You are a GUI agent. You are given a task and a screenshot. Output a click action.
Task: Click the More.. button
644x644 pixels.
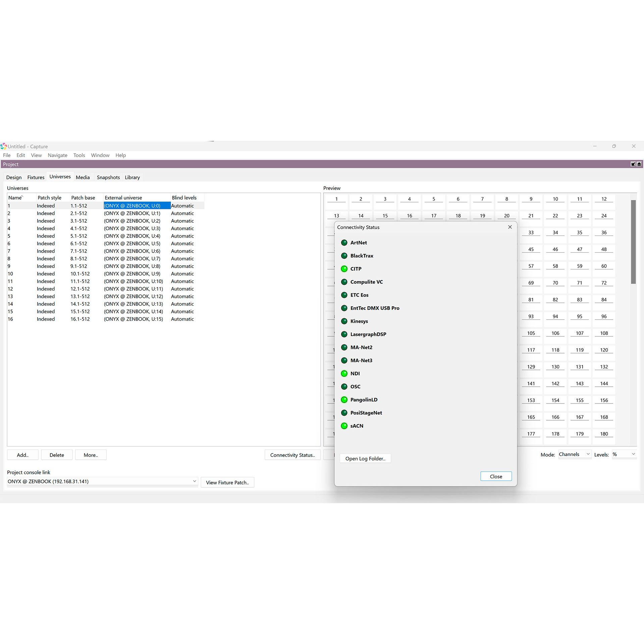[91, 455]
